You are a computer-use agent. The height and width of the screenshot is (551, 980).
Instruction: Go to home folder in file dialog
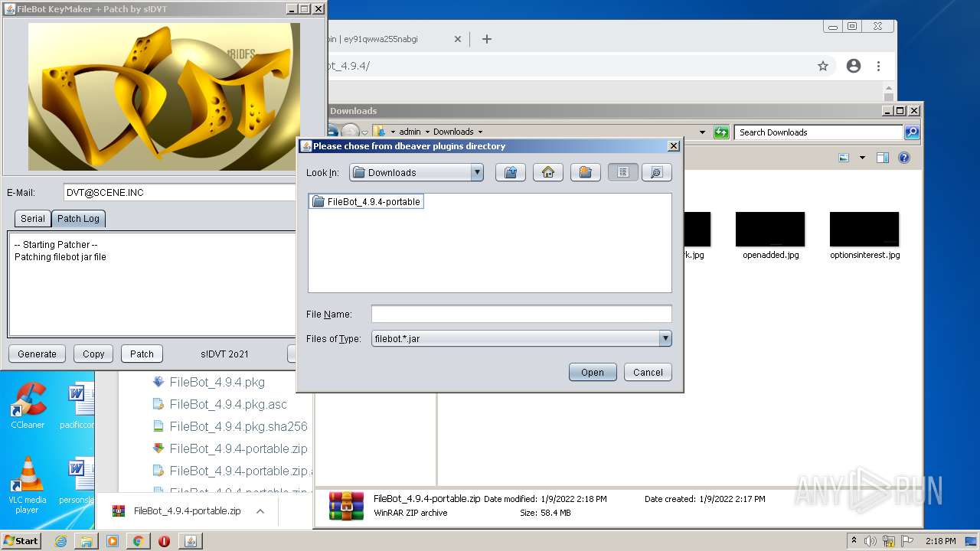coord(548,172)
